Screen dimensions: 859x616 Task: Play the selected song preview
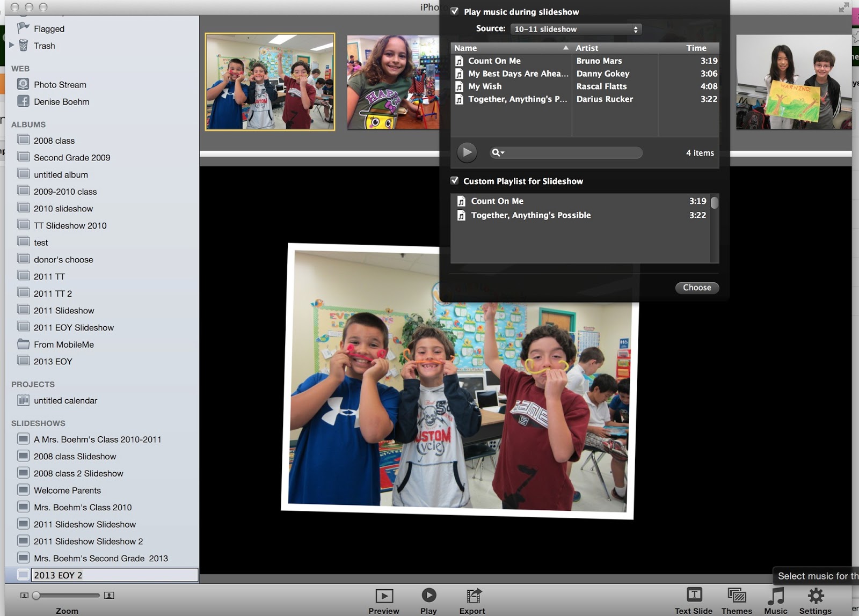pos(467,152)
